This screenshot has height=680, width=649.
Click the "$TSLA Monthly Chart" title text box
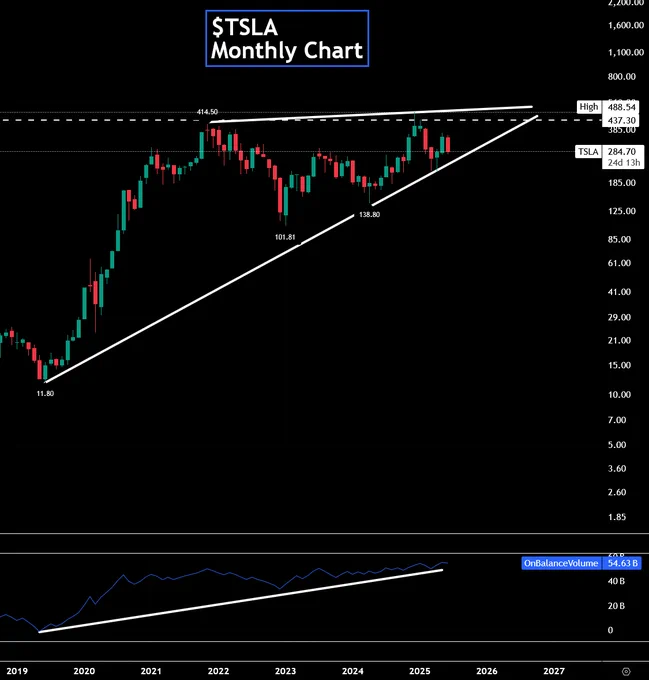click(287, 39)
